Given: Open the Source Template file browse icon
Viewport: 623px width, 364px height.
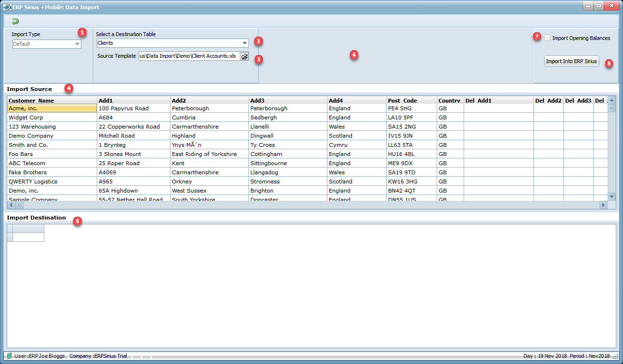Looking at the screenshot, I should point(245,56).
